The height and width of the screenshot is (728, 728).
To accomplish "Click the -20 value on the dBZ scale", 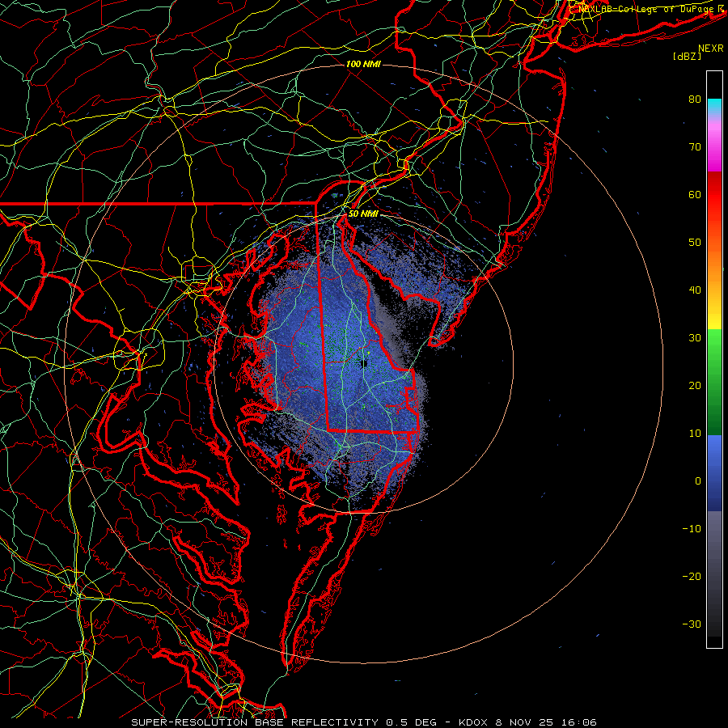I will point(692,577).
